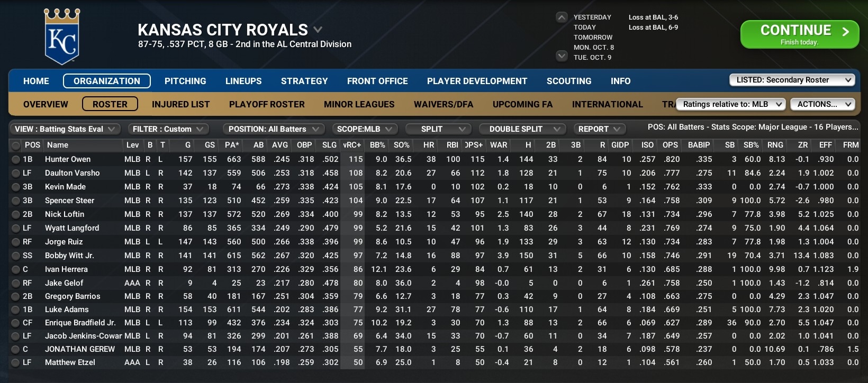868x383 pixels.
Task: Open JONATHAN GEREW's player link
Action: point(79,349)
